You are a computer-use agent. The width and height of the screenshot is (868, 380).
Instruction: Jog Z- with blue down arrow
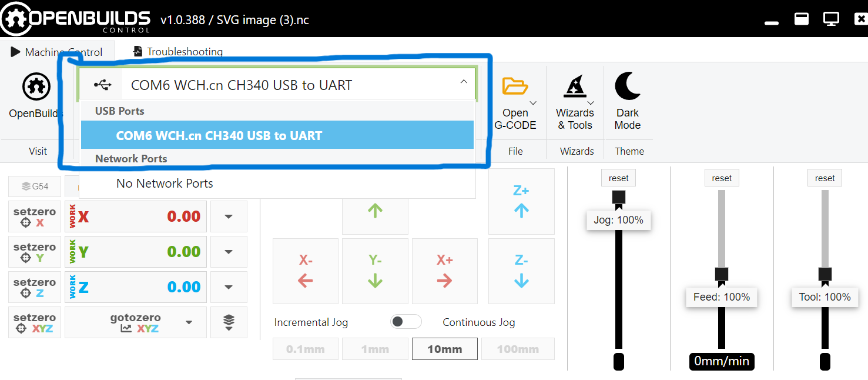click(x=521, y=271)
